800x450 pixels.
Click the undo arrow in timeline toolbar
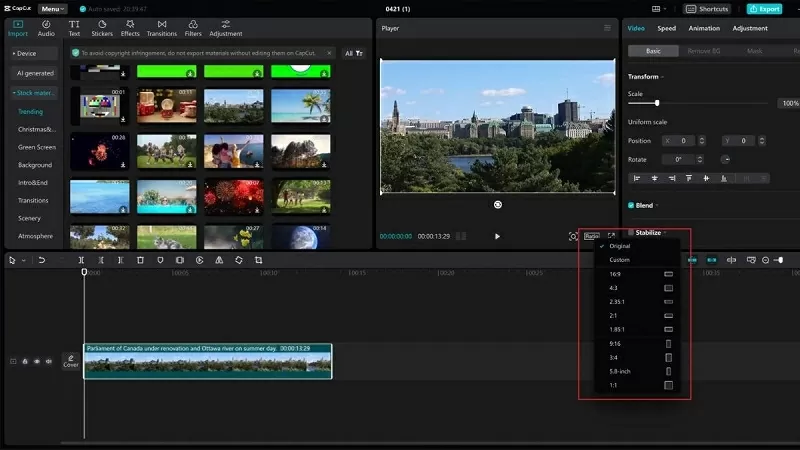pos(41,260)
